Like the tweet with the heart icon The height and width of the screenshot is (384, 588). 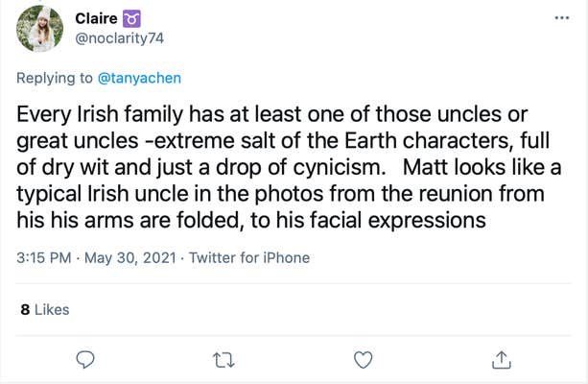363,360
